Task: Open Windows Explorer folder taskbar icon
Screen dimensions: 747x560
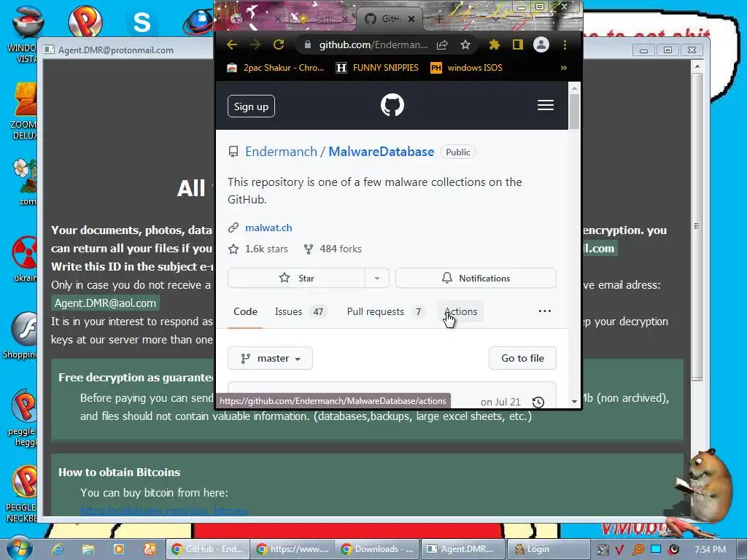Action: pyautogui.click(x=88, y=549)
